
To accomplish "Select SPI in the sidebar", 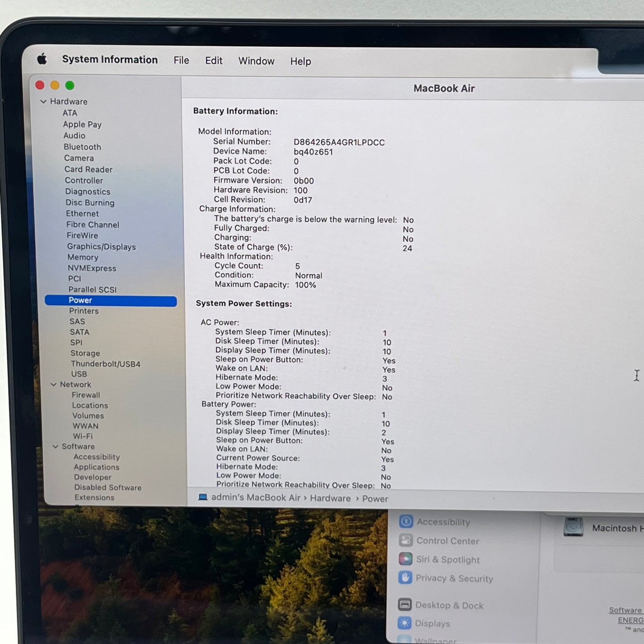I will tap(76, 343).
